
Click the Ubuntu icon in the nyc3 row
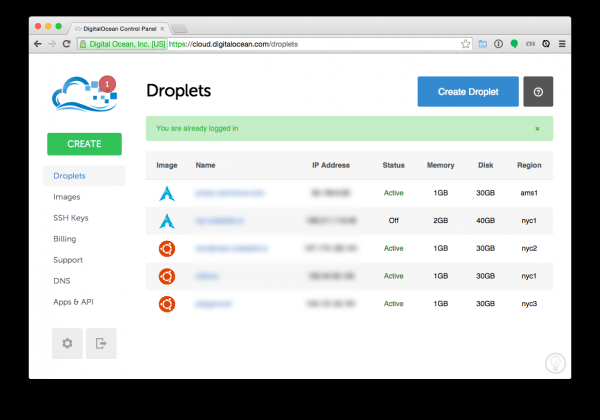click(167, 304)
